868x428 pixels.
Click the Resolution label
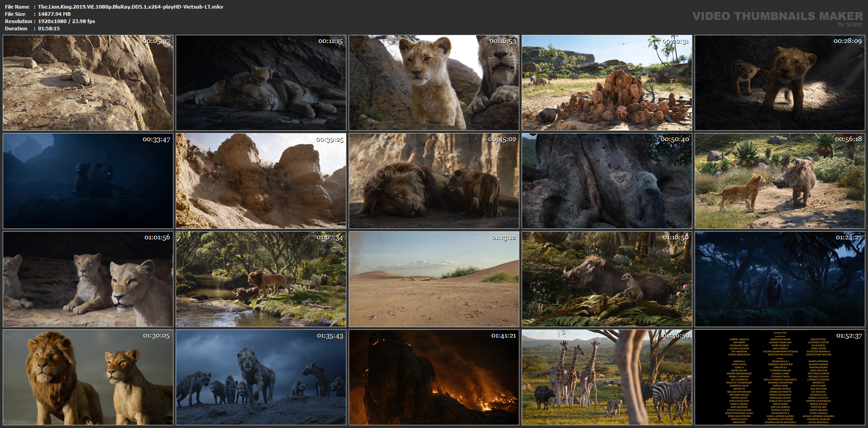pos(19,21)
